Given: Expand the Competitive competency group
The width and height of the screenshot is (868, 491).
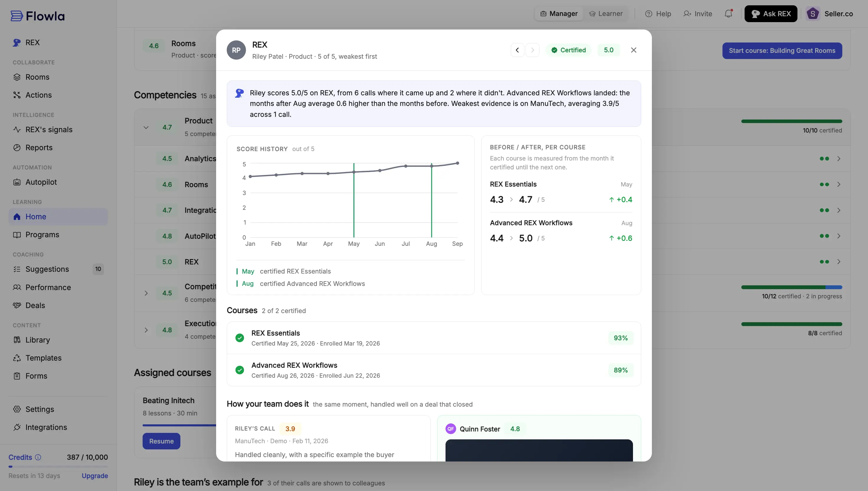Looking at the screenshot, I should pos(146,293).
